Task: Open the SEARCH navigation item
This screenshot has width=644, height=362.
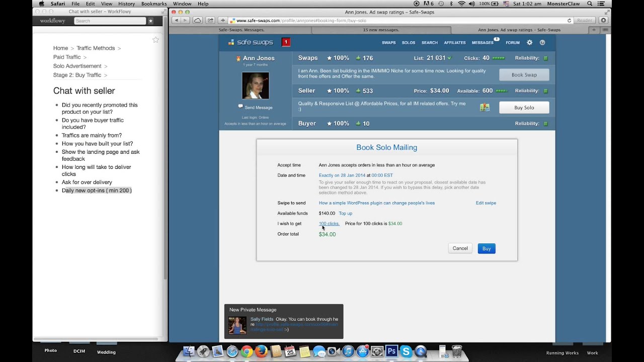Action: 430,43
